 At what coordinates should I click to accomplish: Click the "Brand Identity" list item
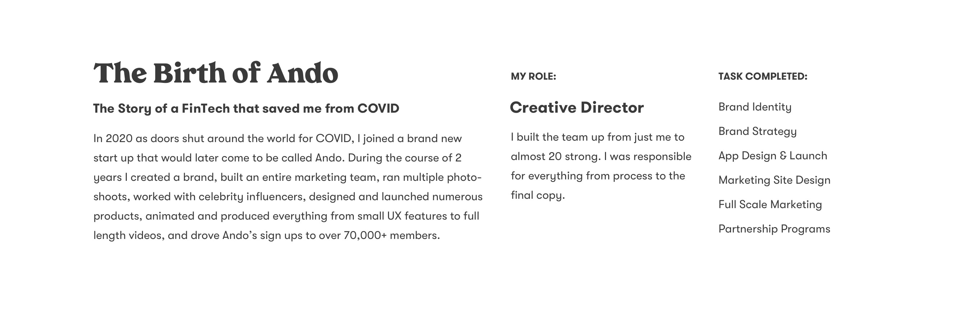click(x=755, y=107)
